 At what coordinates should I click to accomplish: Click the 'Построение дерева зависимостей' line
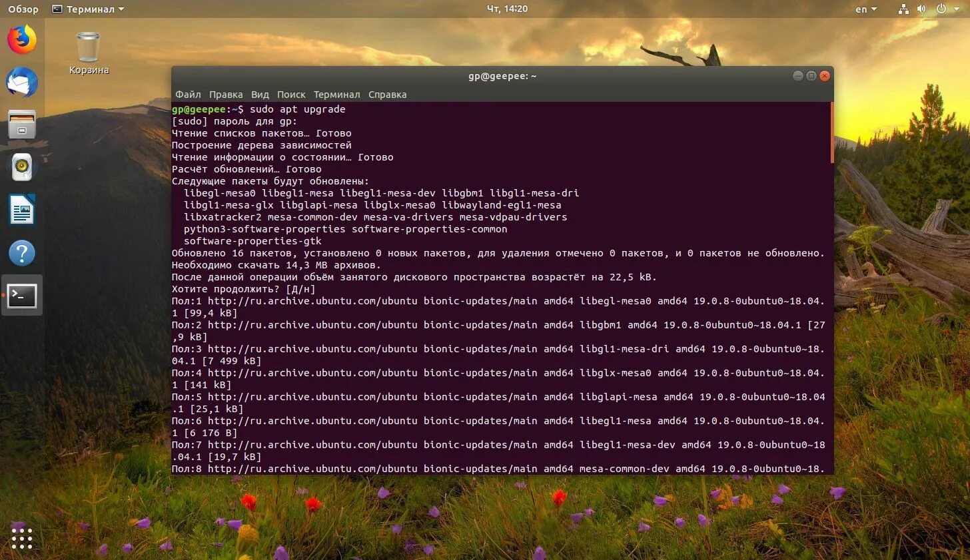pos(262,145)
